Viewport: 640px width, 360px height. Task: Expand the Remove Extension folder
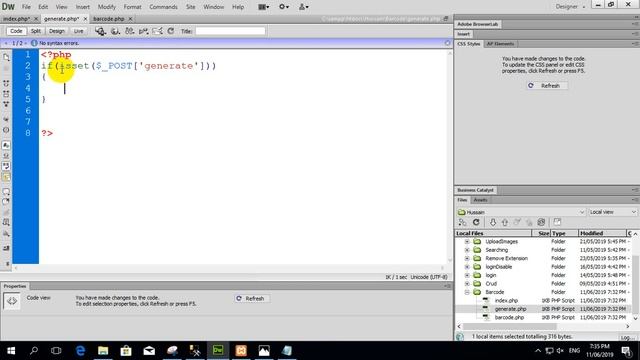tap(467, 258)
